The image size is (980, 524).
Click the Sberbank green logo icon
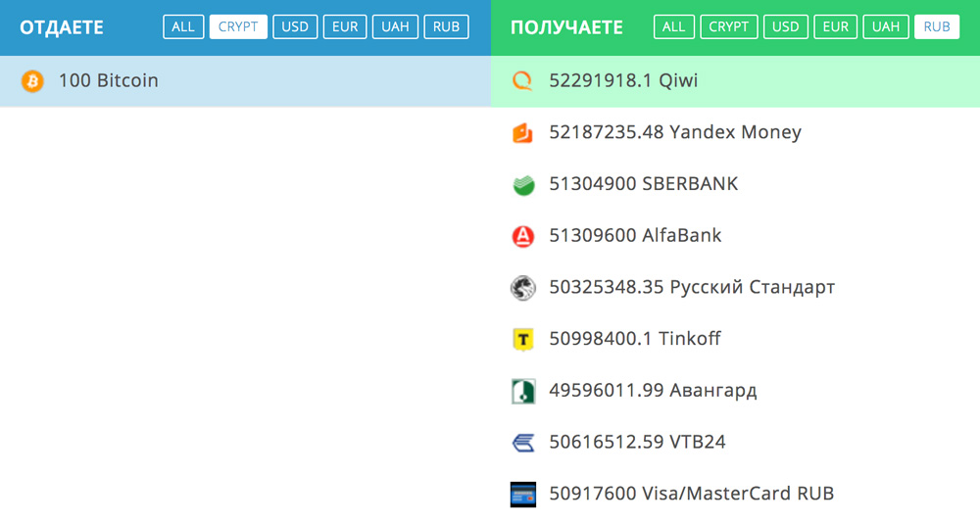click(523, 185)
